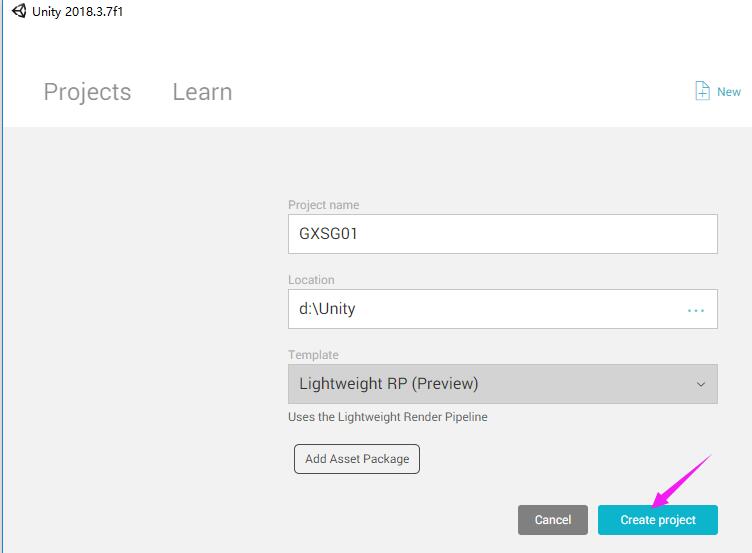Click the Template label text

[x=313, y=355]
